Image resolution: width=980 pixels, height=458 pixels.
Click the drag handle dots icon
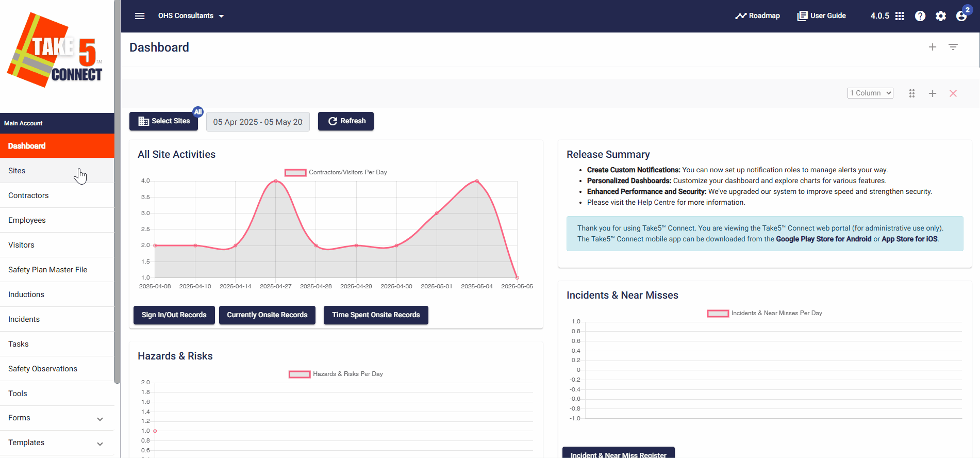point(912,93)
